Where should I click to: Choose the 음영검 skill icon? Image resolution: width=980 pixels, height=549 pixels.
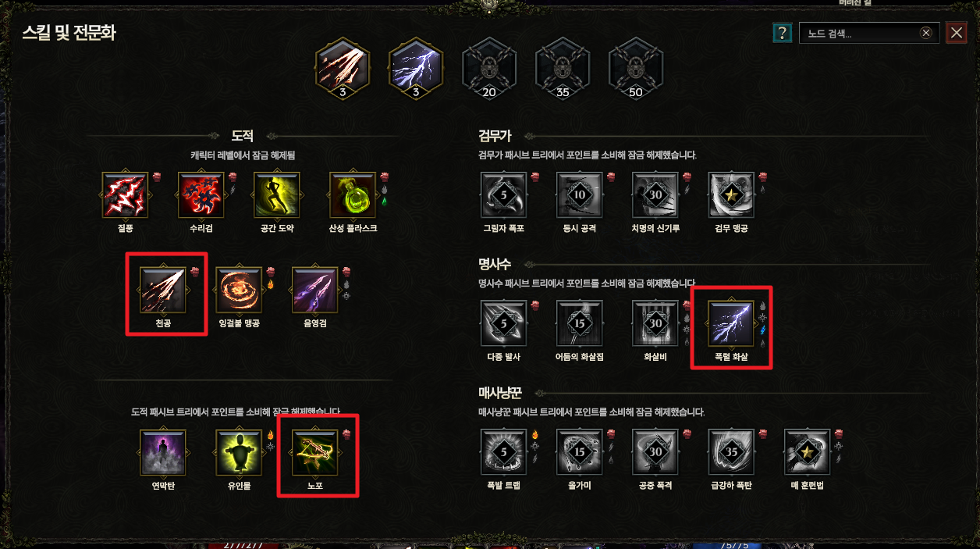coord(315,290)
